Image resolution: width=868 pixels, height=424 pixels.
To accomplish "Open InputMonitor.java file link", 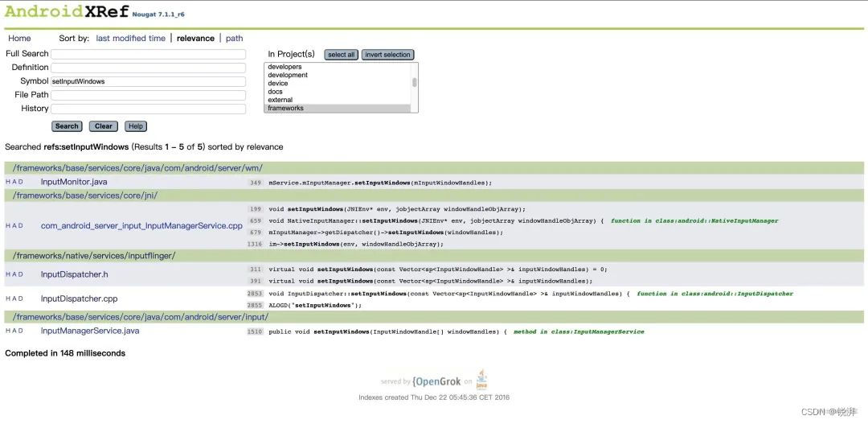I will (x=74, y=182).
